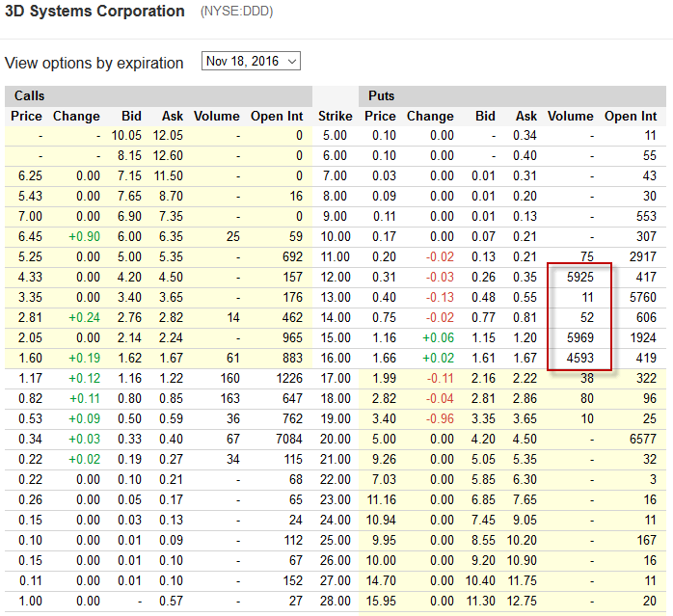The height and width of the screenshot is (616, 673).
Task: Click the View options by expiration label
Action: [94, 63]
